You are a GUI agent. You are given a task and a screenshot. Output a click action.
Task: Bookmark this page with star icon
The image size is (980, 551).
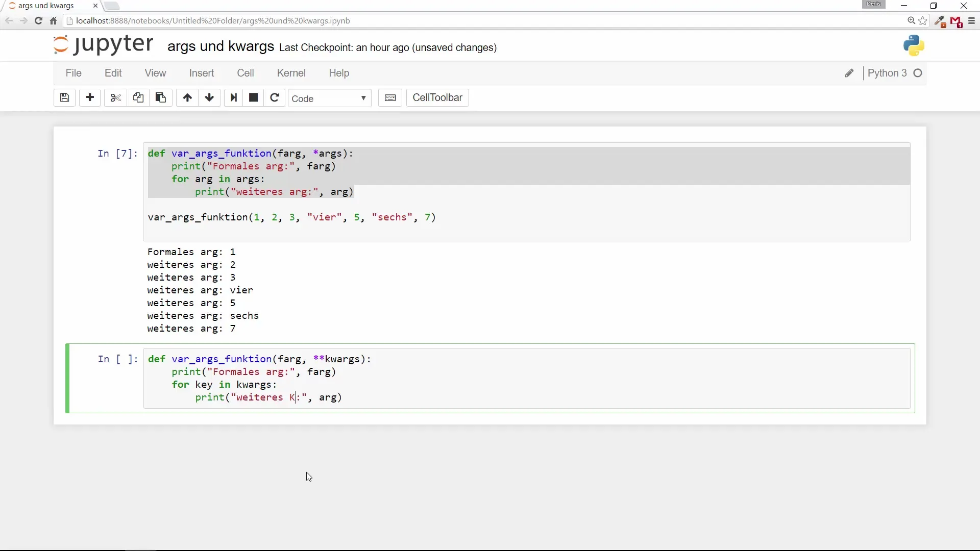click(x=923, y=21)
